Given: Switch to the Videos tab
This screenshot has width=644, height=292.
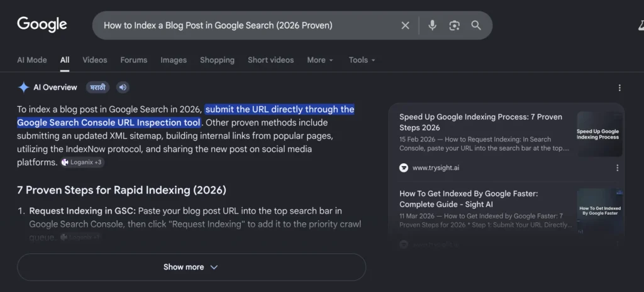Looking at the screenshot, I should [x=94, y=60].
